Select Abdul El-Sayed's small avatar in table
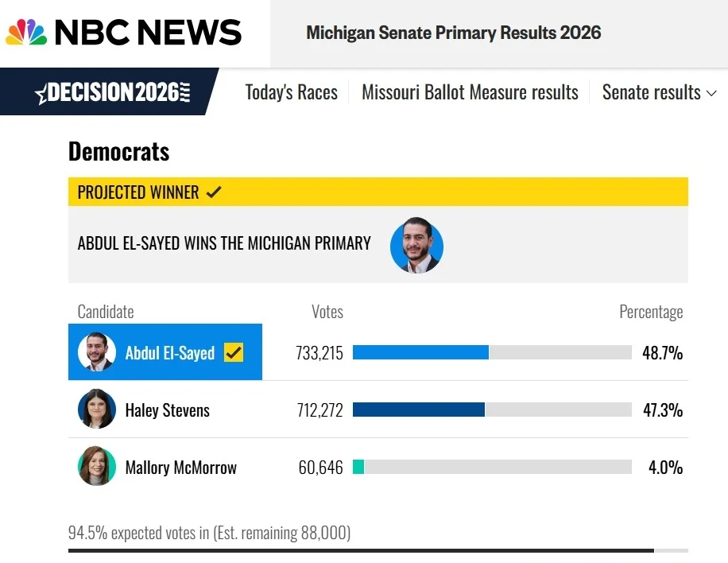The height and width of the screenshot is (563, 728). pyautogui.click(x=97, y=351)
